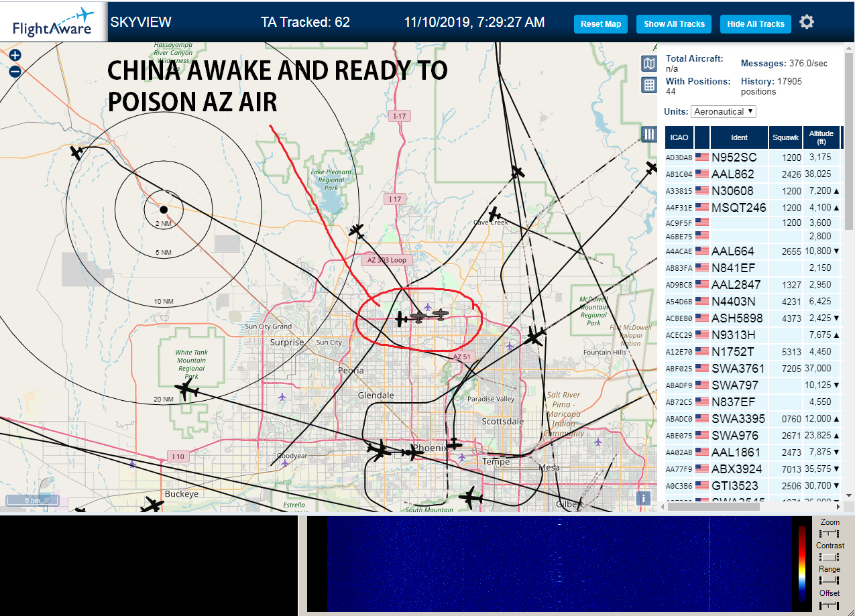
Task: Click the purple airport marker above Goodyear
Action: [x=285, y=463]
